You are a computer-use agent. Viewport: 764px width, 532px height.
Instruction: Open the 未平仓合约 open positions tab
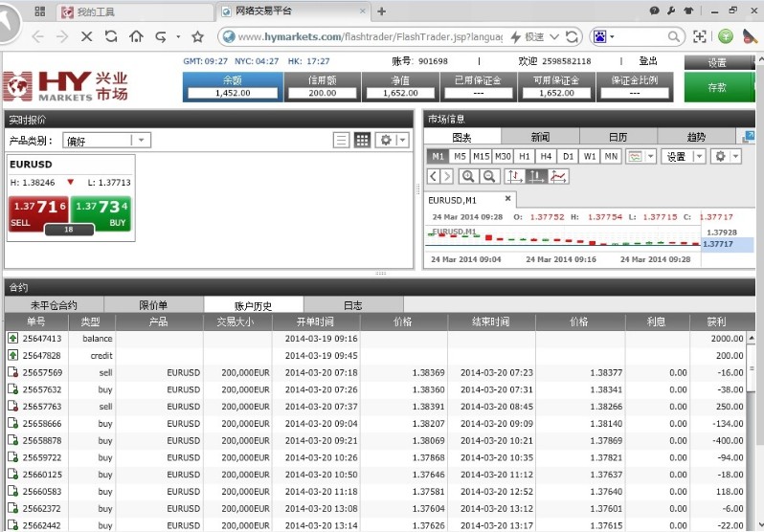[54, 305]
